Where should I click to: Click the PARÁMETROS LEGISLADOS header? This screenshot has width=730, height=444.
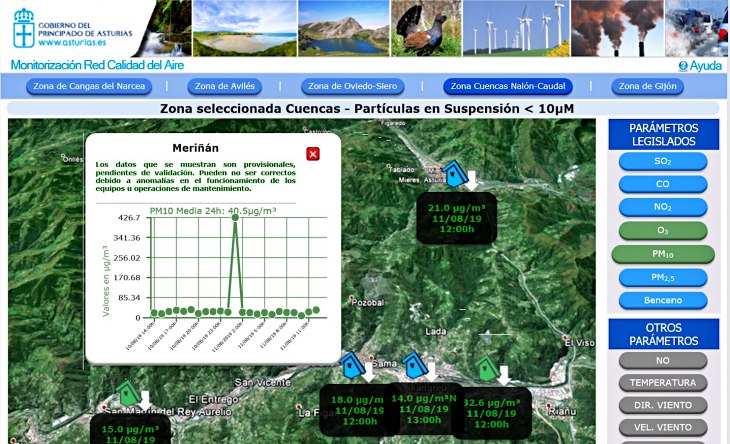(663, 135)
